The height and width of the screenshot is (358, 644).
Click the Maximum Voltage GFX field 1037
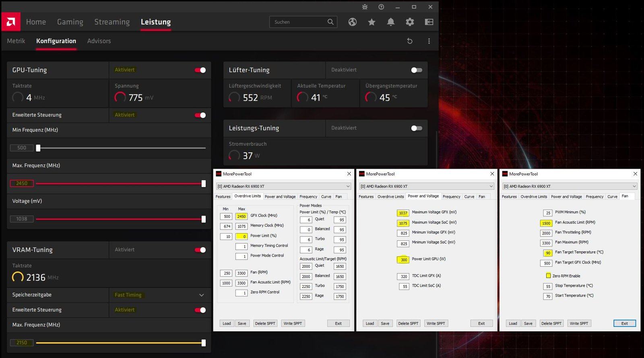coord(403,213)
